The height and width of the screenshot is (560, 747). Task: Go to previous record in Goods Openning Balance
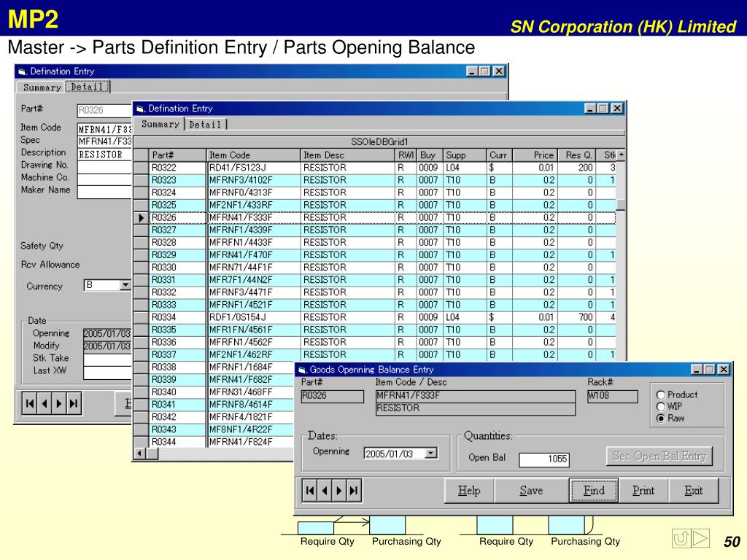pos(325,491)
